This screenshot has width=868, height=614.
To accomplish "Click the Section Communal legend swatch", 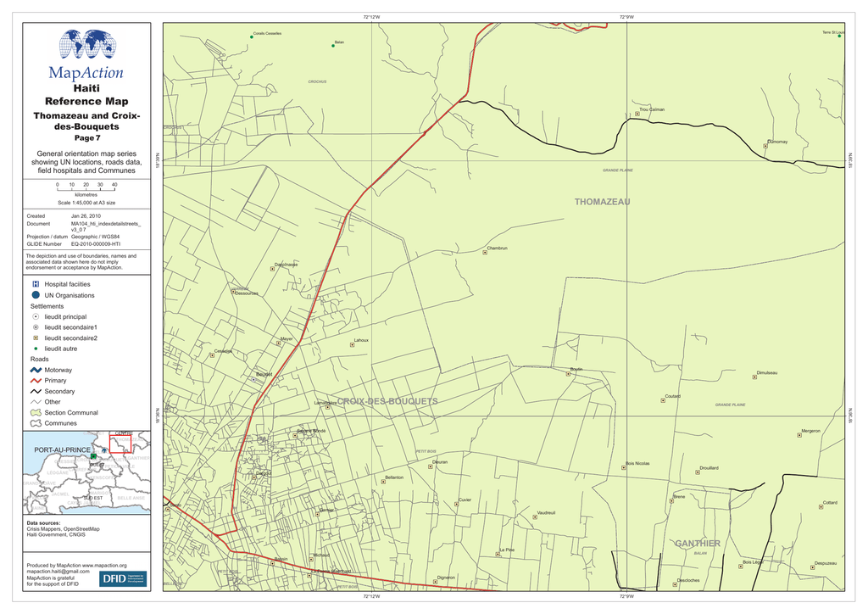I will coord(36,412).
